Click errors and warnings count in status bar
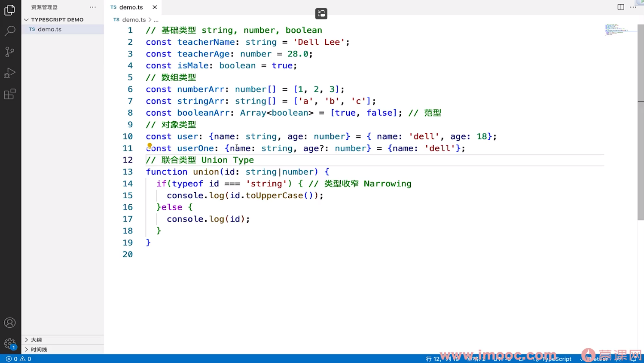 [x=18, y=359]
